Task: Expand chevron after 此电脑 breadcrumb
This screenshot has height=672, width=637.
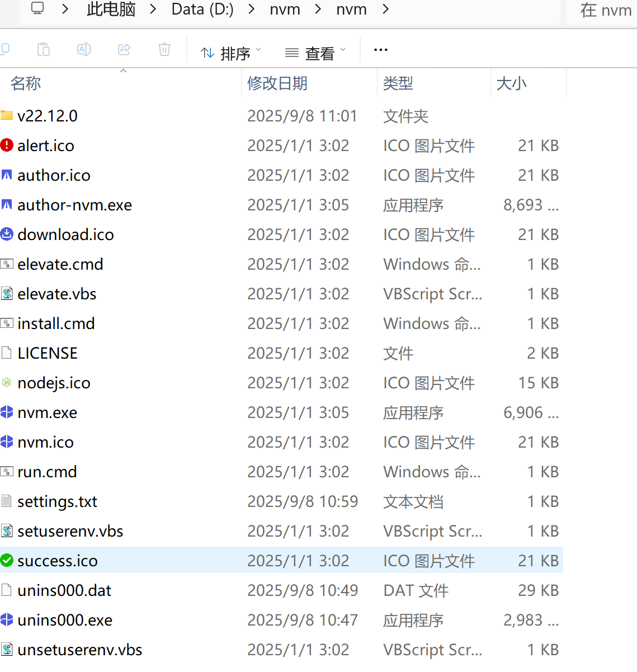Action: [x=154, y=9]
